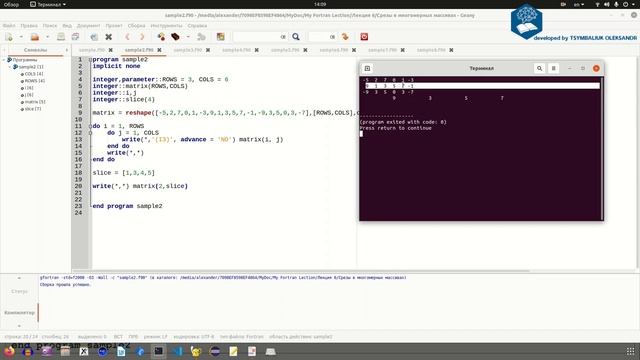Screen dimensions: 640x360
Task: Close the sample2.f90 tab
Action: [x=159, y=50]
